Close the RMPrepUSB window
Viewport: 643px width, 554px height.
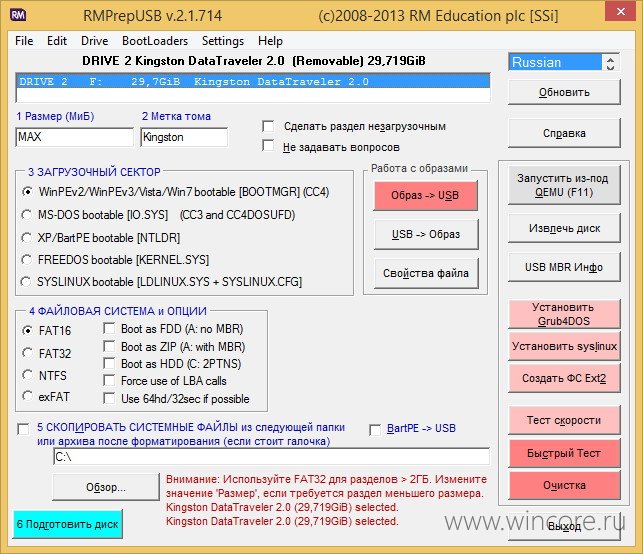point(621,12)
